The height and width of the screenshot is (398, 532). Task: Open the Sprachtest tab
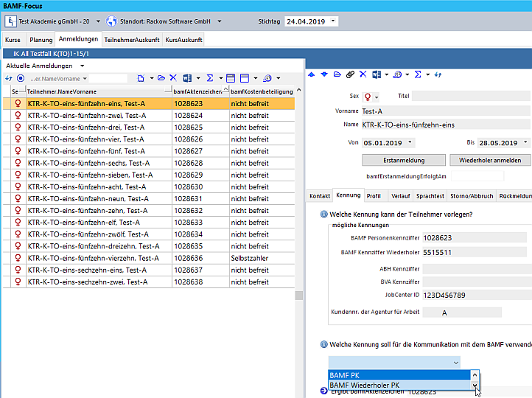click(430, 196)
